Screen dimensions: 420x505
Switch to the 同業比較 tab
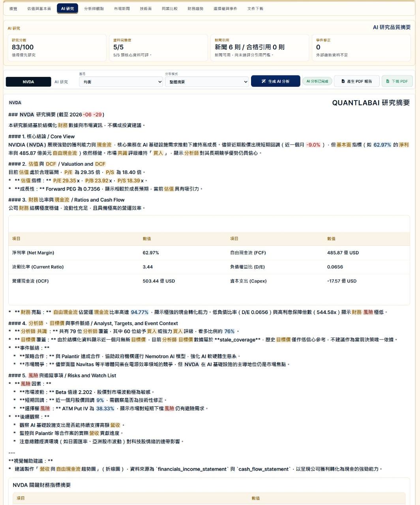[169, 8]
